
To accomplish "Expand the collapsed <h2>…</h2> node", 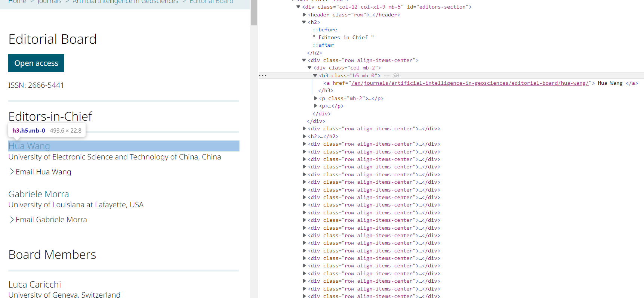I will pos(304,137).
